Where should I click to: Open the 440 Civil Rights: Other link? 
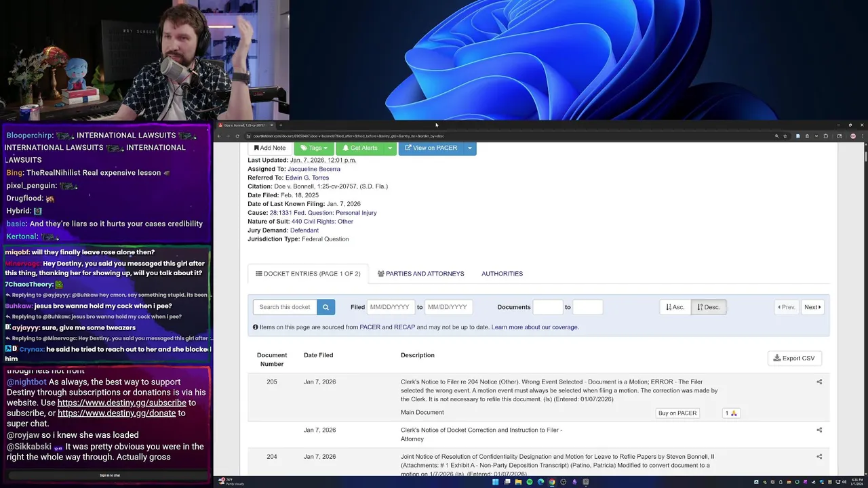(322, 222)
